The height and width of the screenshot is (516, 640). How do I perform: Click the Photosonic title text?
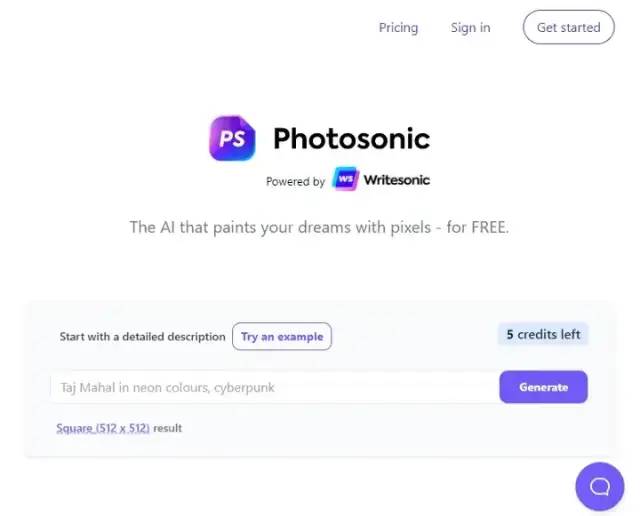pyautogui.click(x=351, y=138)
